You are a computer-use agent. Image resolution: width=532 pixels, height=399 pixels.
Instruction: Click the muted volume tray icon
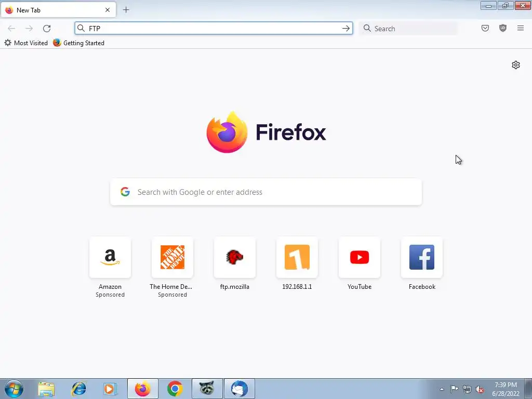coord(480,389)
